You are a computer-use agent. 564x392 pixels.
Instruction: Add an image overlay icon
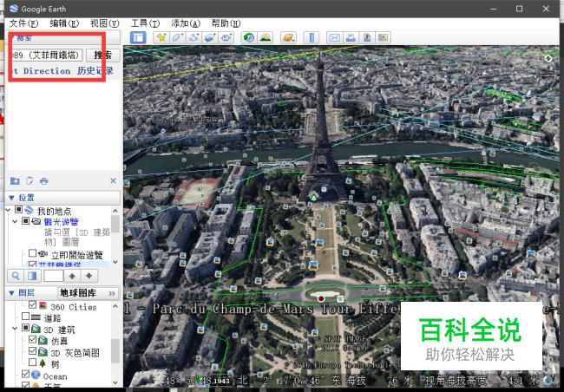coord(210,37)
